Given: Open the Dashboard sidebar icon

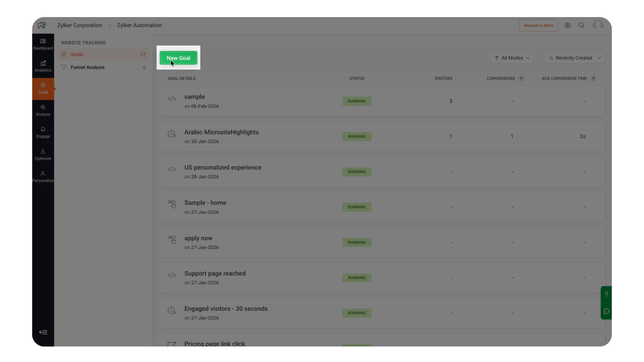Looking at the screenshot, I should [43, 44].
